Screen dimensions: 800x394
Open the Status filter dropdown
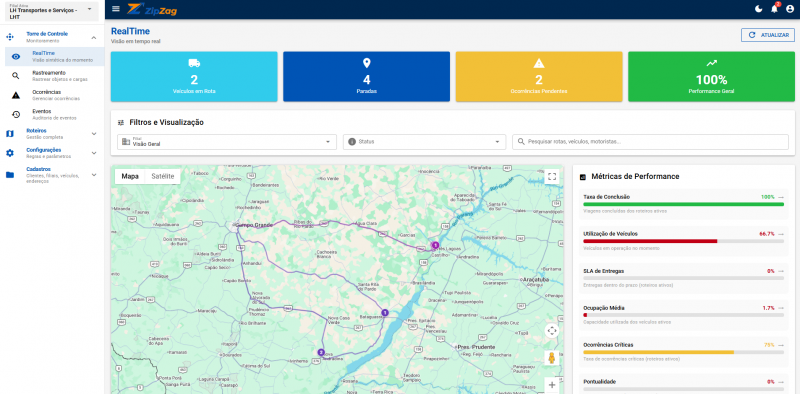pyautogui.click(x=424, y=142)
